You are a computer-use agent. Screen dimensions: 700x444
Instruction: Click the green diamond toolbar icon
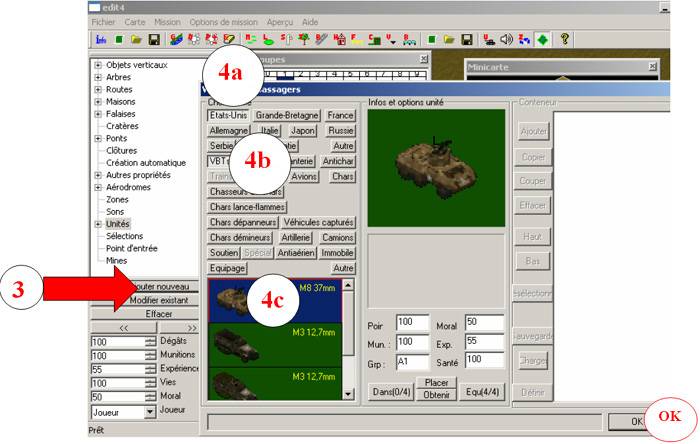(x=541, y=40)
